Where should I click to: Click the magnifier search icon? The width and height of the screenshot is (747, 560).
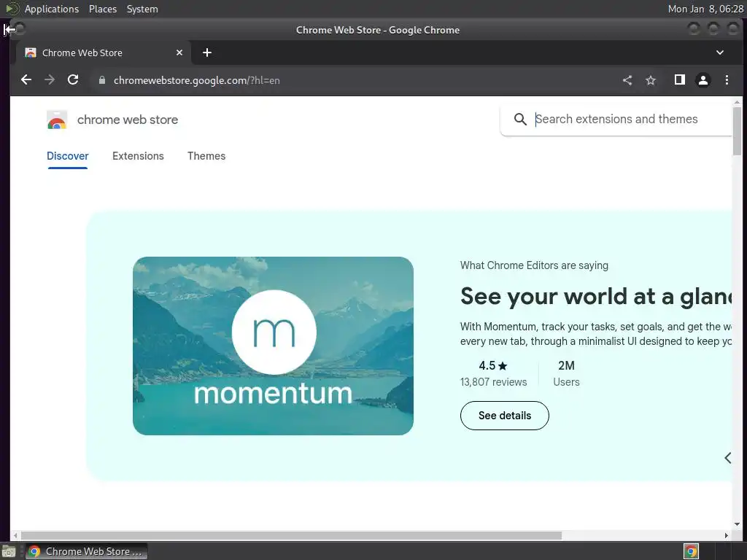(x=520, y=119)
